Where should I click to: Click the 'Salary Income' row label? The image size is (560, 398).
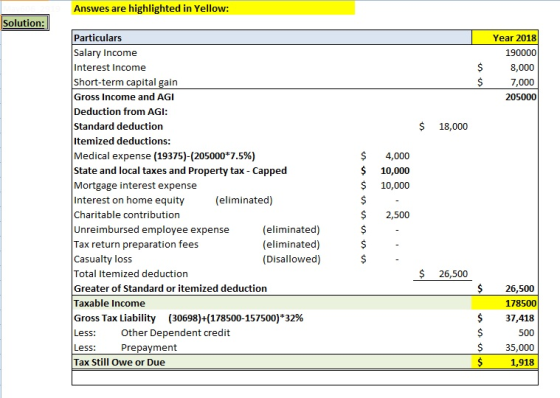tap(105, 53)
